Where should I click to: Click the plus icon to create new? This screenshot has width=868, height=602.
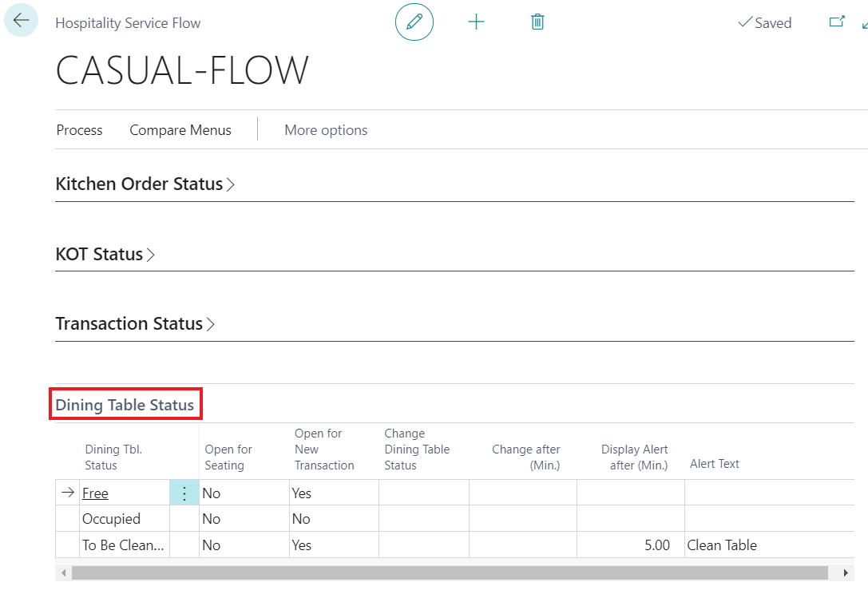pyautogui.click(x=476, y=22)
